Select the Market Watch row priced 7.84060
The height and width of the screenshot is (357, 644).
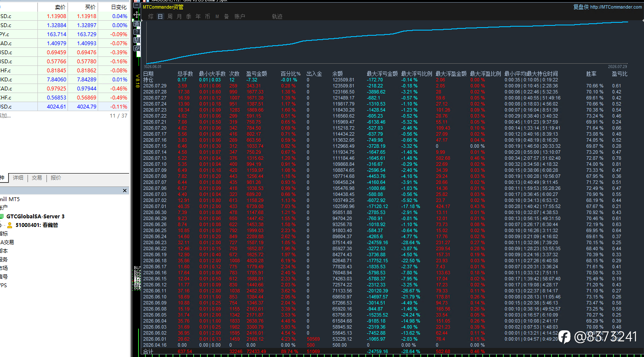pos(65,79)
